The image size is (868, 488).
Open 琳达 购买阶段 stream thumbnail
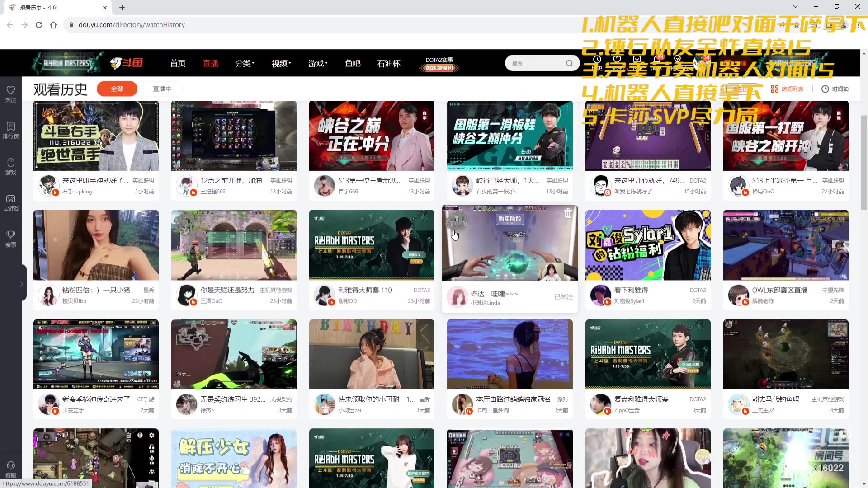pyautogui.click(x=509, y=243)
